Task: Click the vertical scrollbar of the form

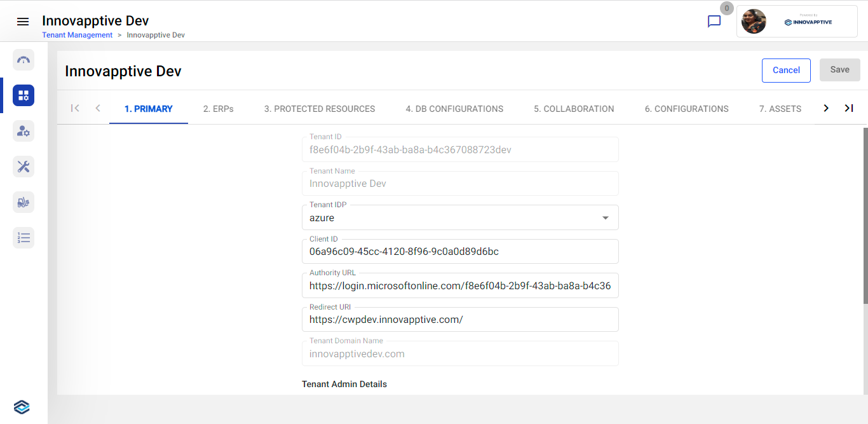Action: [x=865, y=215]
